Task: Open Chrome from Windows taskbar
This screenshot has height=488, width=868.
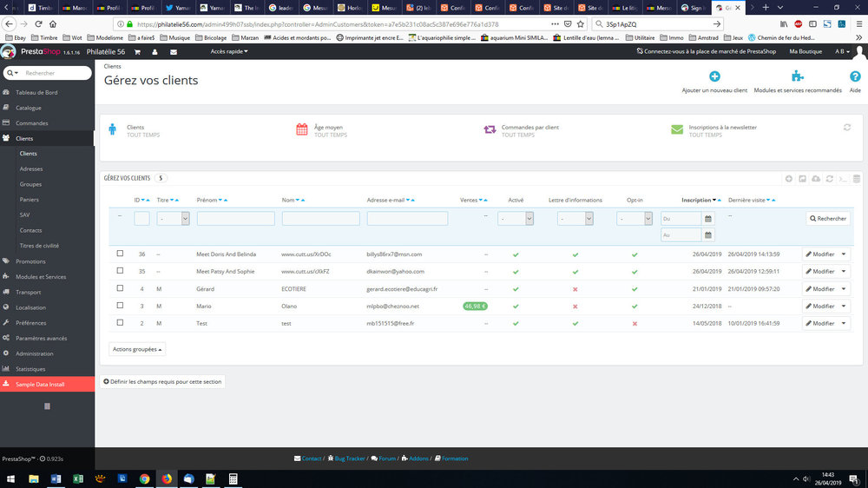Action: tap(144, 478)
